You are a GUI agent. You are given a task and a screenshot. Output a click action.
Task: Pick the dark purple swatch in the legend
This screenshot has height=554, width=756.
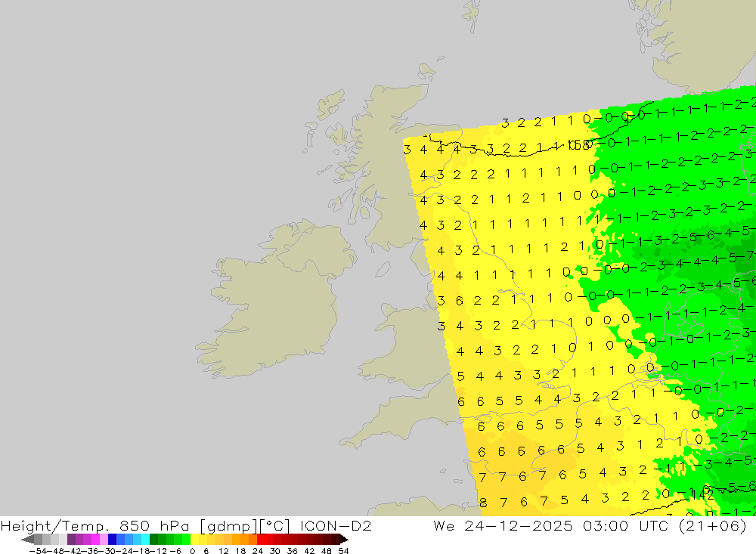71,540
